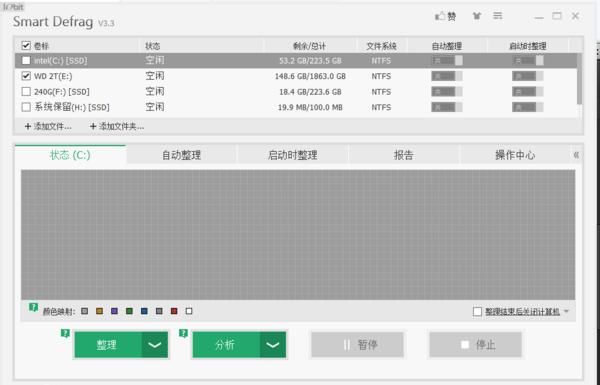The width and height of the screenshot is (600, 385).
Task: Click the 19.9 MB/100.0 MB value
Action: pos(310,108)
